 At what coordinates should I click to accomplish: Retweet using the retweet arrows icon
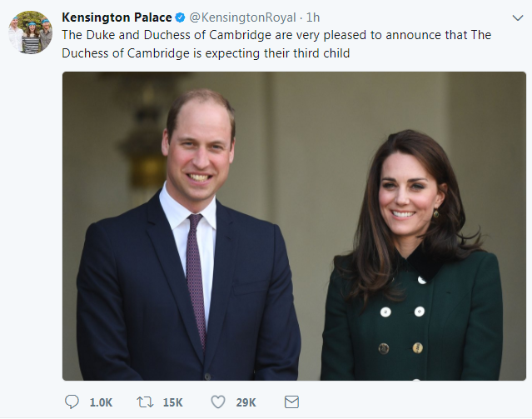(145, 402)
